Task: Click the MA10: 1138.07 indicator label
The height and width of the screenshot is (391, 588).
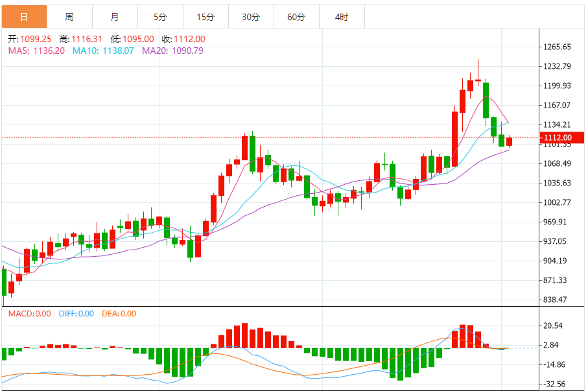Action: coord(103,51)
